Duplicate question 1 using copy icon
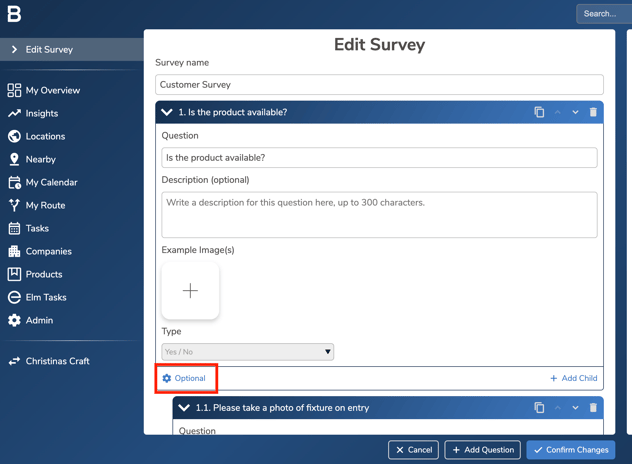 [x=539, y=112]
